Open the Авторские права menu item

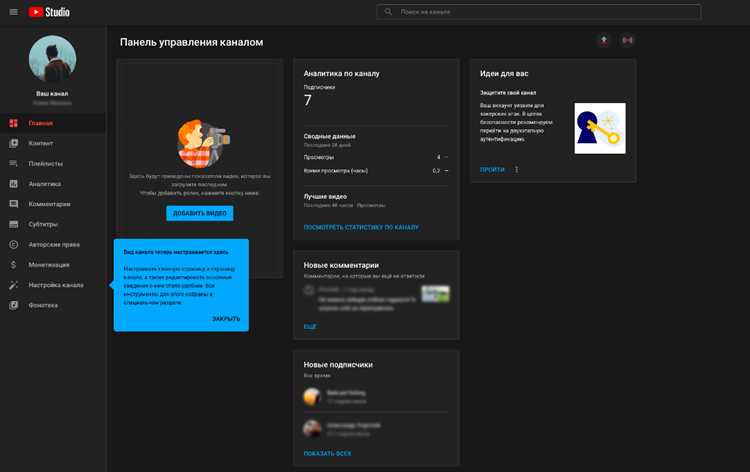pyautogui.click(x=53, y=244)
